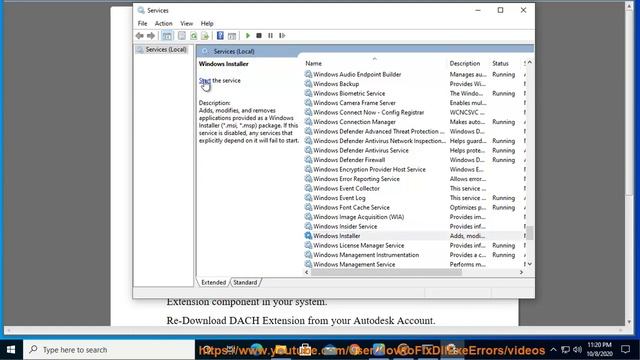This screenshot has width=640, height=360.
Task: Open the Help menu
Action: (x=207, y=24)
